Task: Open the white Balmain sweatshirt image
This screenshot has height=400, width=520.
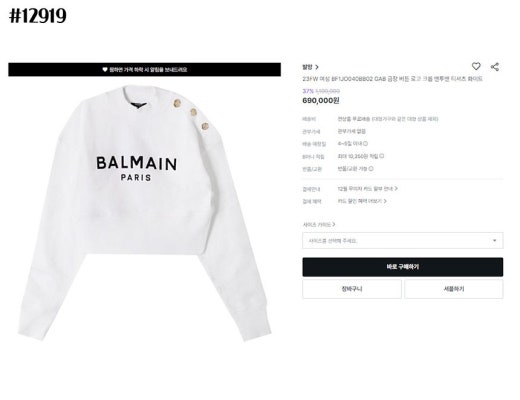Action: [144, 213]
